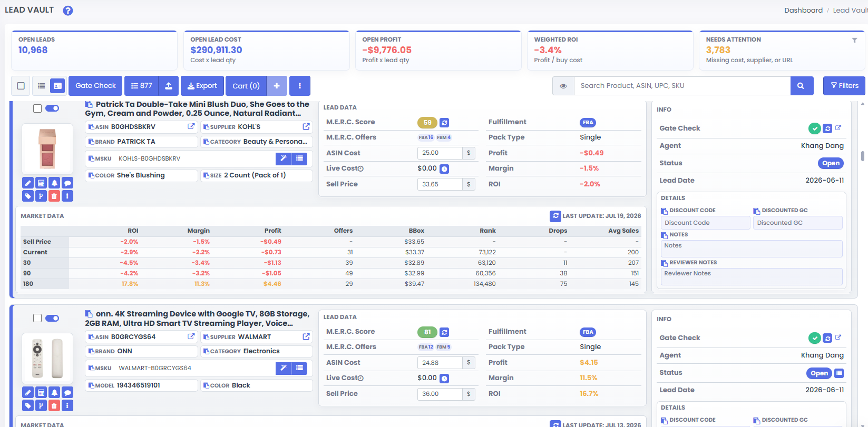
Task: Click the Patrick Ta blush product thumbnail
Action: [x=47, y=148]
